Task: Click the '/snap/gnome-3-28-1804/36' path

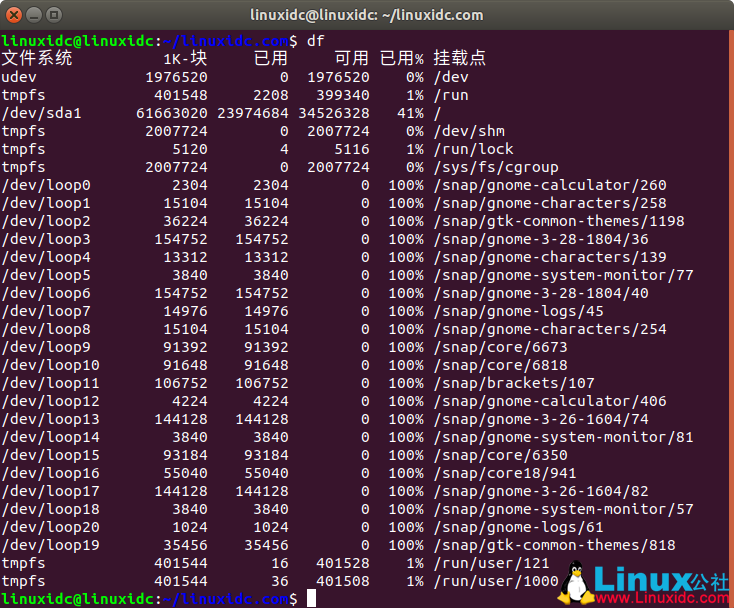Action: click(541, 239)
